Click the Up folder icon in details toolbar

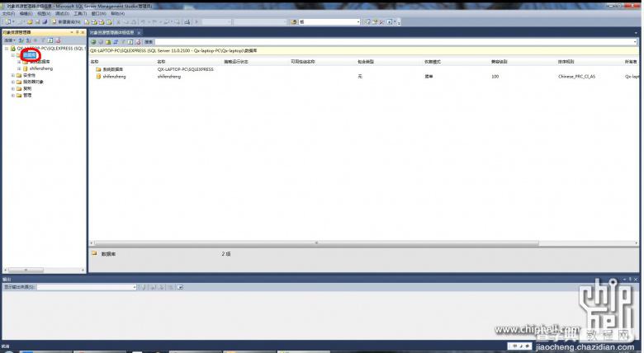tap(108, 42)
